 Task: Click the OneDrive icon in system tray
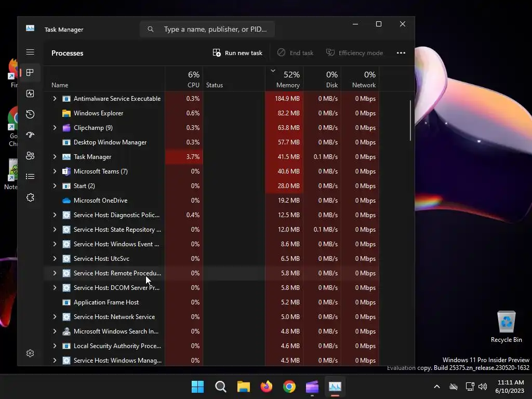point(453,387)
